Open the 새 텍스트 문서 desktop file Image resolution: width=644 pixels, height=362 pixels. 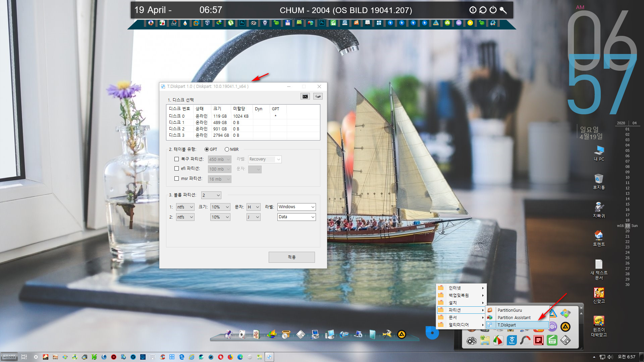(x=599, y=269)
